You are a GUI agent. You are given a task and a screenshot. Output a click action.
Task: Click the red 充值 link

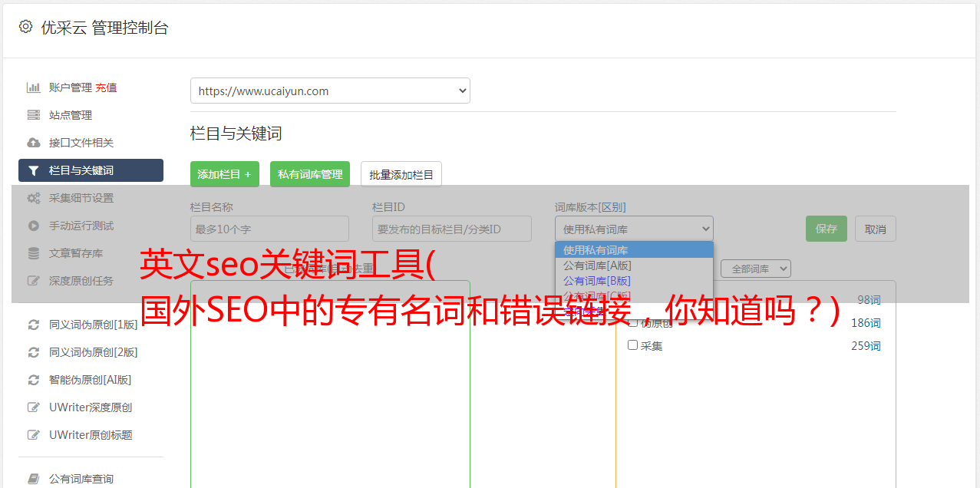[x=106, y=87]
